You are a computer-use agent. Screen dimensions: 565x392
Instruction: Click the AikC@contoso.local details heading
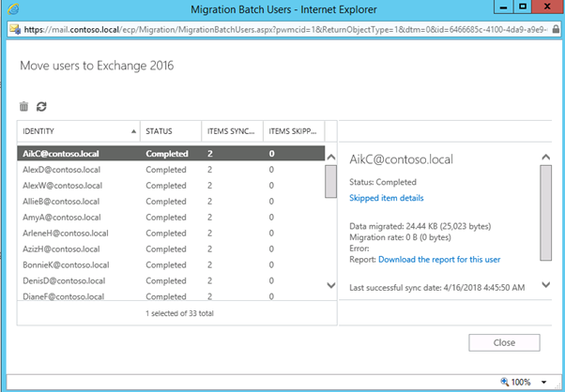(401, 159)
